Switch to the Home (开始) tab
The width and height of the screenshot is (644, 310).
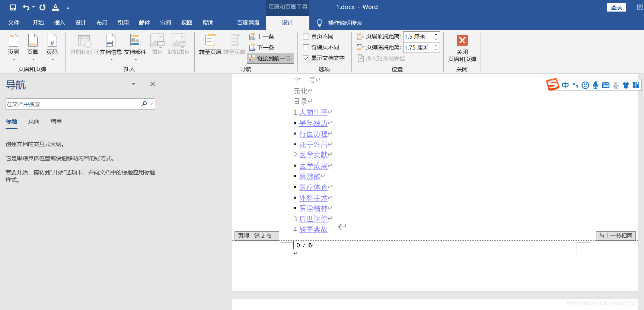coord(38,23)
